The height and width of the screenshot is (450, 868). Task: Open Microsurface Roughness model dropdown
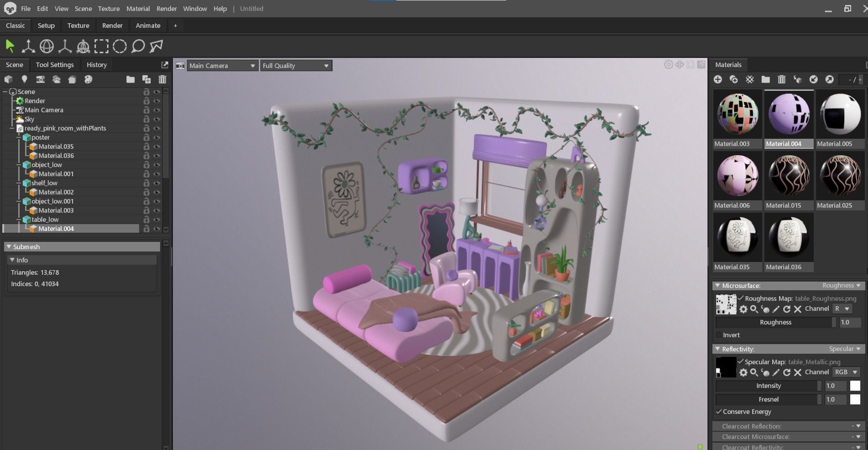click(x=842, y=286)
